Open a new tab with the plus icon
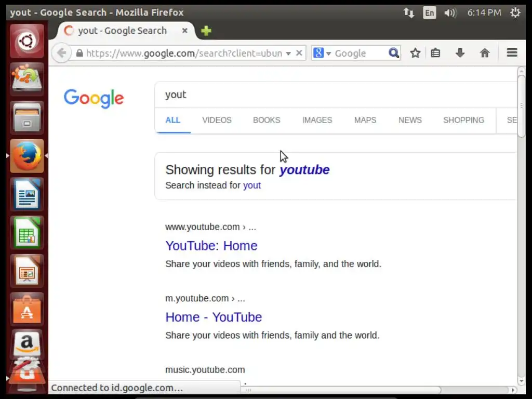 (206, 31)
